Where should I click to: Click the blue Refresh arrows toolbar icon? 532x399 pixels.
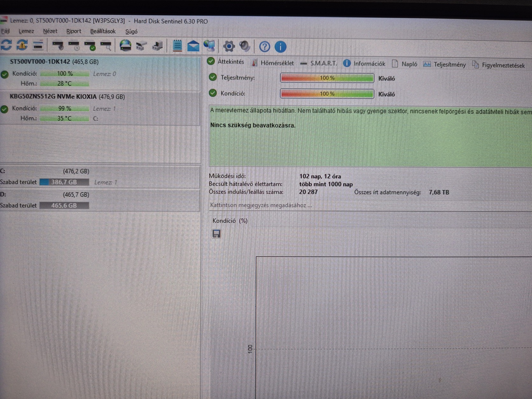tap(6, 45)
